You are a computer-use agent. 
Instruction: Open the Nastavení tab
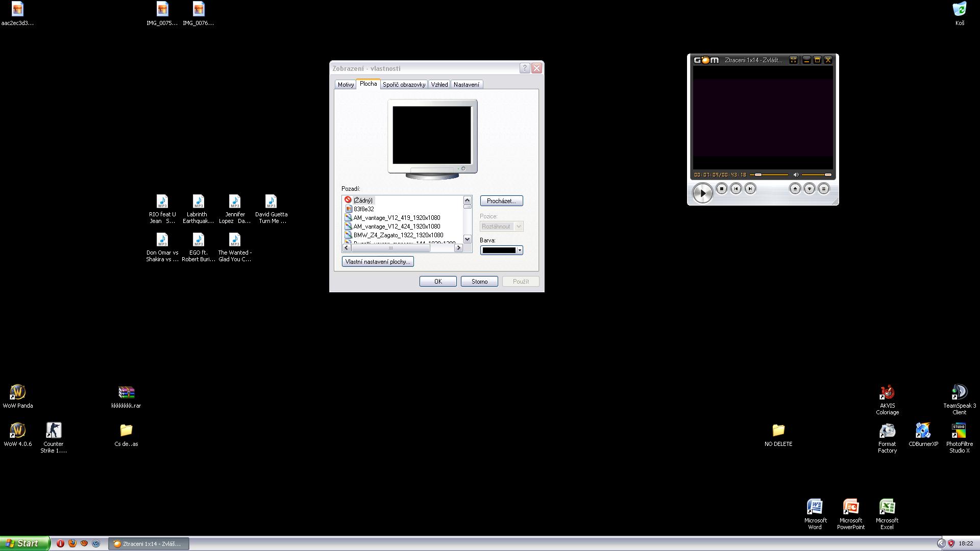tap(466, 85)
